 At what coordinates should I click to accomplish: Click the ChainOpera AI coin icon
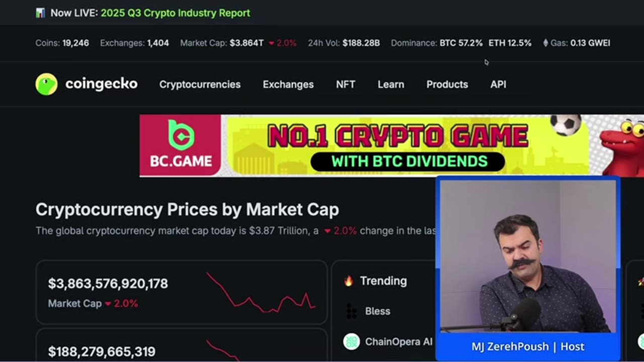pyautogui.click(x=352, y=342)
